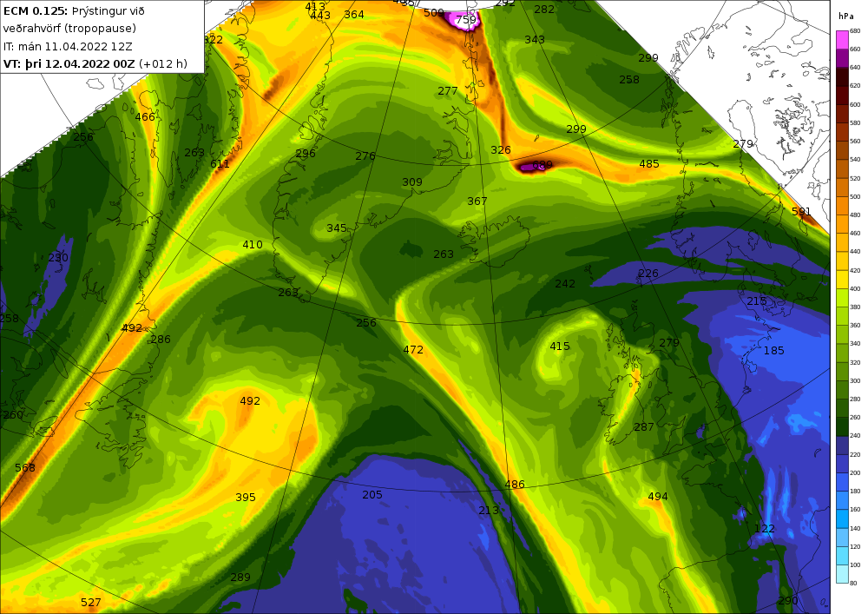Click the '611' map value
868x614 pixels.
click(220, 164)
